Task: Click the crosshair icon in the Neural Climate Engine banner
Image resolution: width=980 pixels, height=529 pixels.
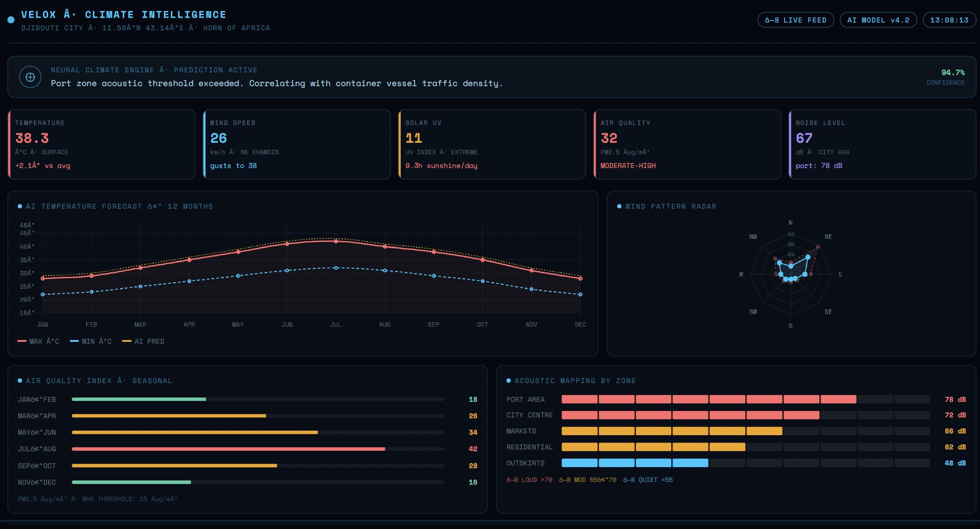Action: [30, 77]
